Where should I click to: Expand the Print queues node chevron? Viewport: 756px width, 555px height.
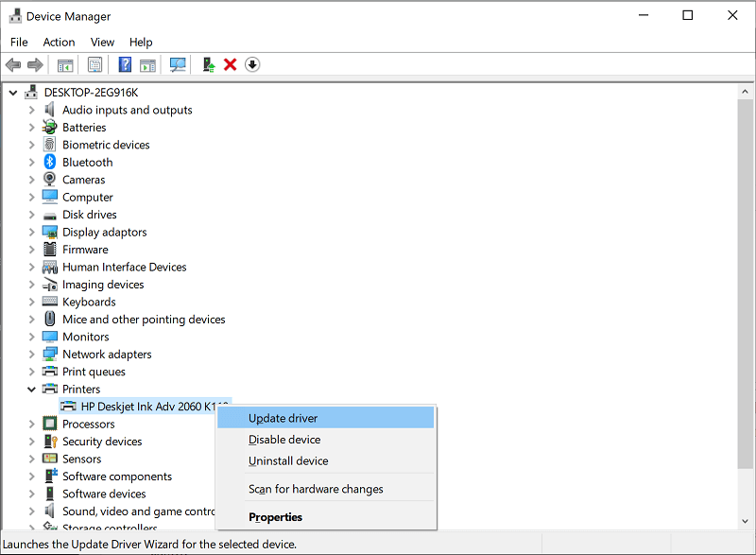(x=32, y=372)
